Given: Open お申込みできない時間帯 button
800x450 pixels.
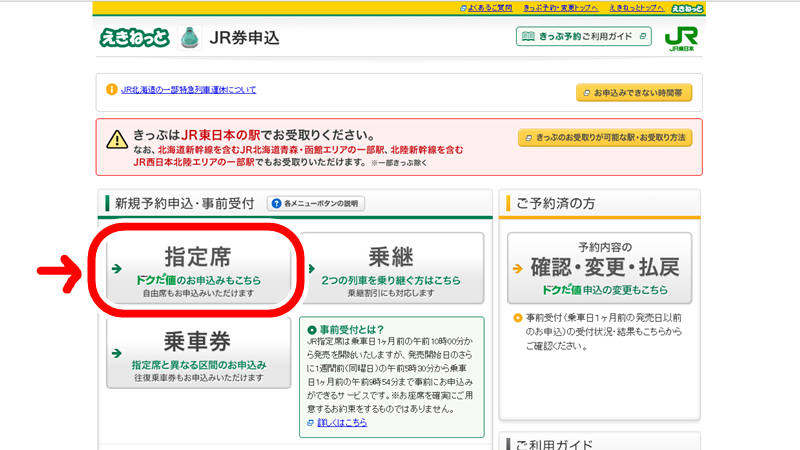Looking at the screenshot, I should (x=634, y=93).
